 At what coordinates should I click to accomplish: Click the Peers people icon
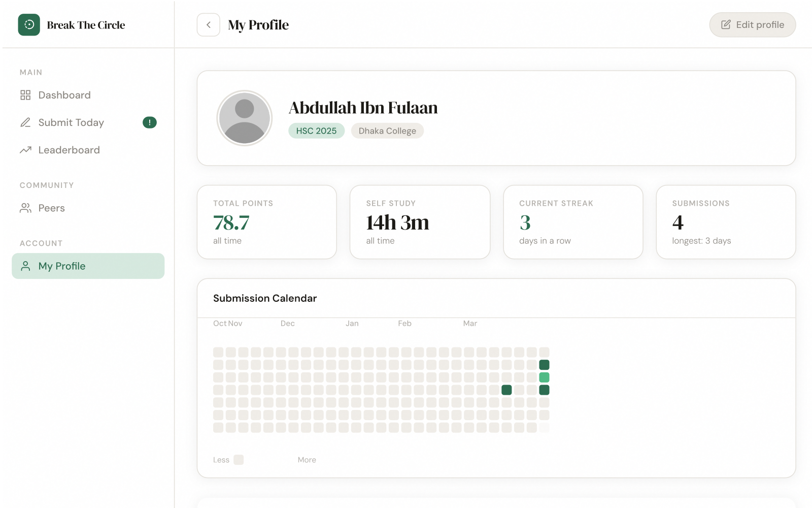coord(26,208)
